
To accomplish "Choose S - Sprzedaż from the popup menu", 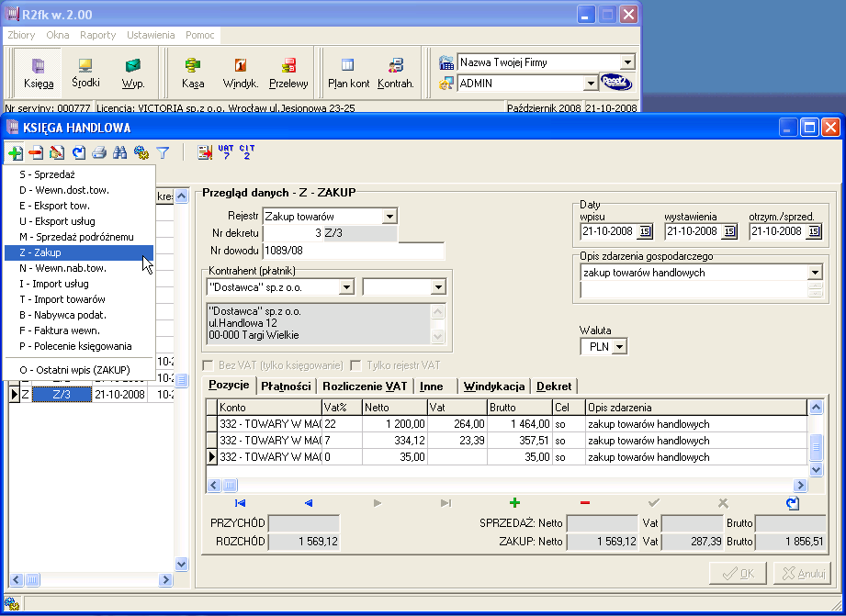I will [79, 174].
